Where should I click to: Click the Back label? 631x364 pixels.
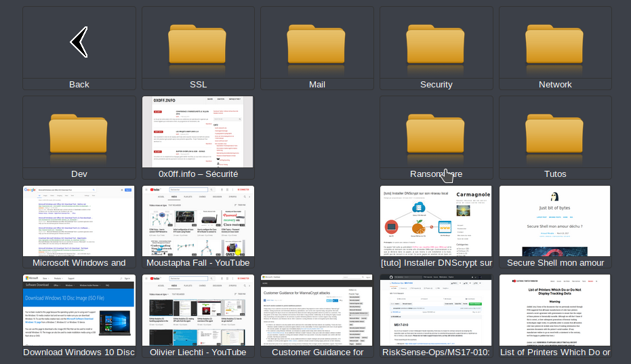[x=79, y=85]
